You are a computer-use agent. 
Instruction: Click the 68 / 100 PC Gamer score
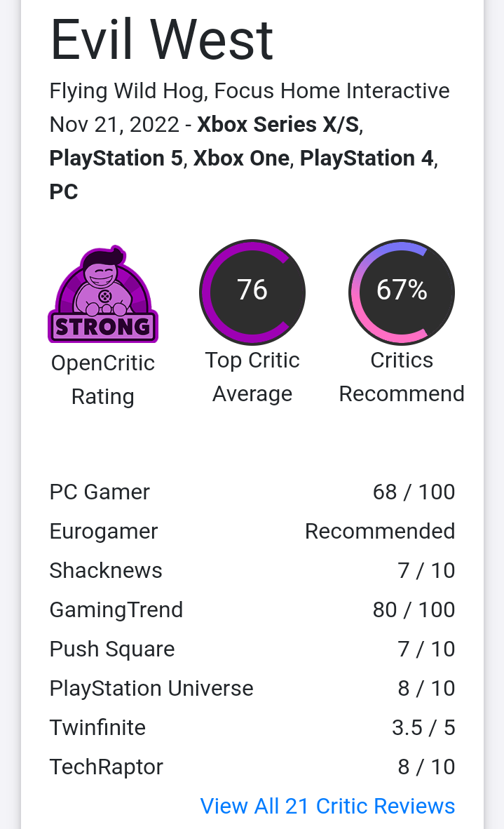click(414, 492)
